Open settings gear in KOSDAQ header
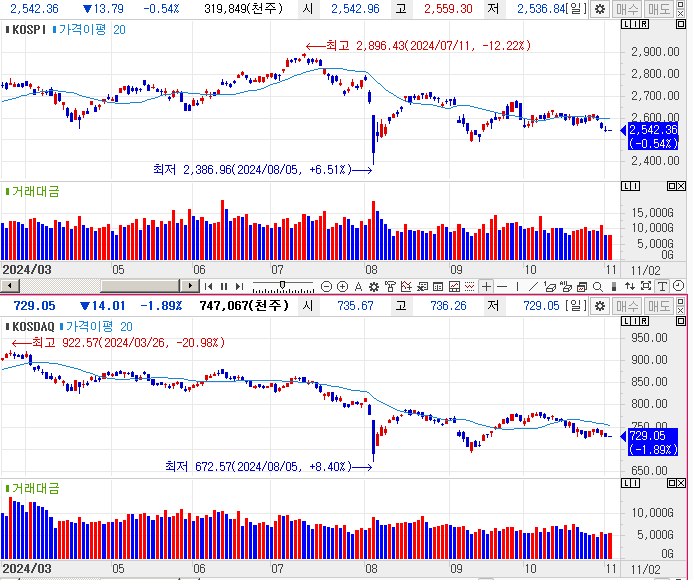The image size is (693, 580). click(x=600, y=306)
